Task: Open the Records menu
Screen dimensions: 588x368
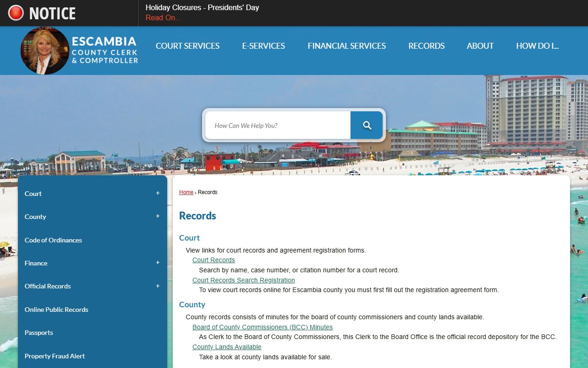Action: (427, 46)
